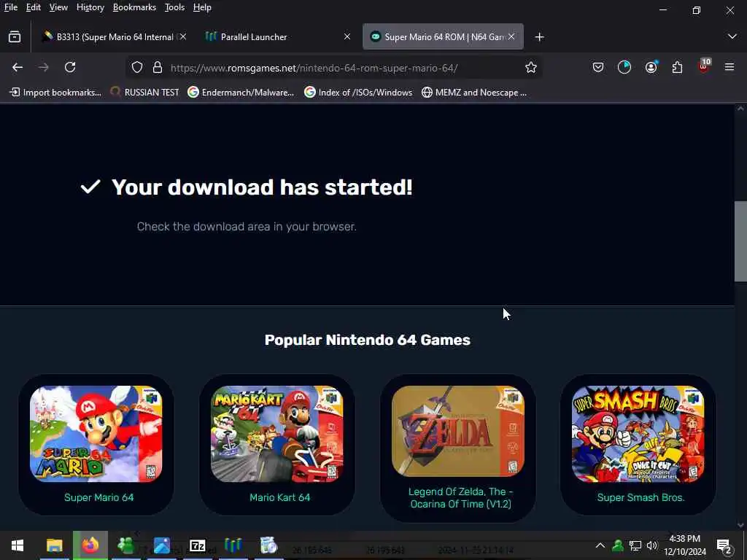Image resolution: width=747 pixels, height=560 pixels.
Task: Open the Index of /ISOs/Windows bookmark
Action: tap(358, 93)
